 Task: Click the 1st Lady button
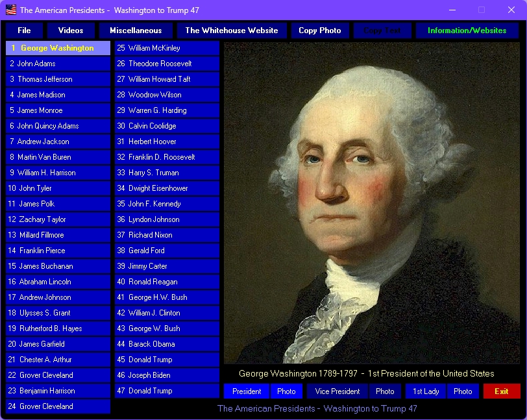click(x=426, y=391)
